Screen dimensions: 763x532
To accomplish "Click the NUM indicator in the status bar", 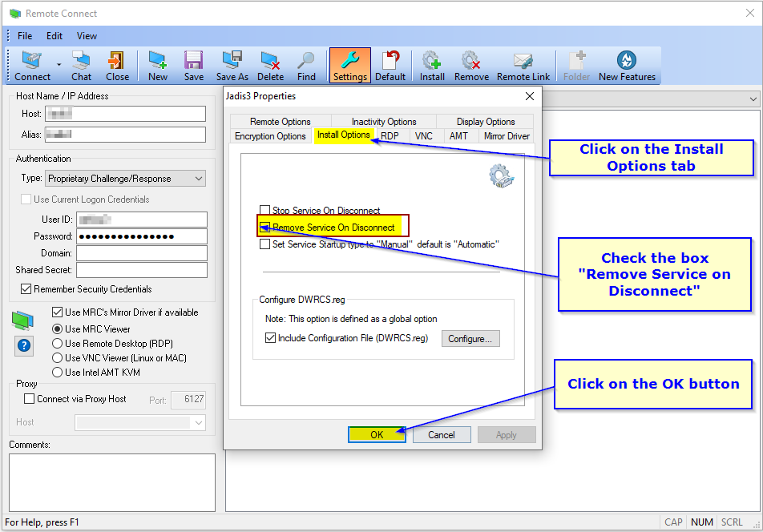I will [x=701, y=522].
